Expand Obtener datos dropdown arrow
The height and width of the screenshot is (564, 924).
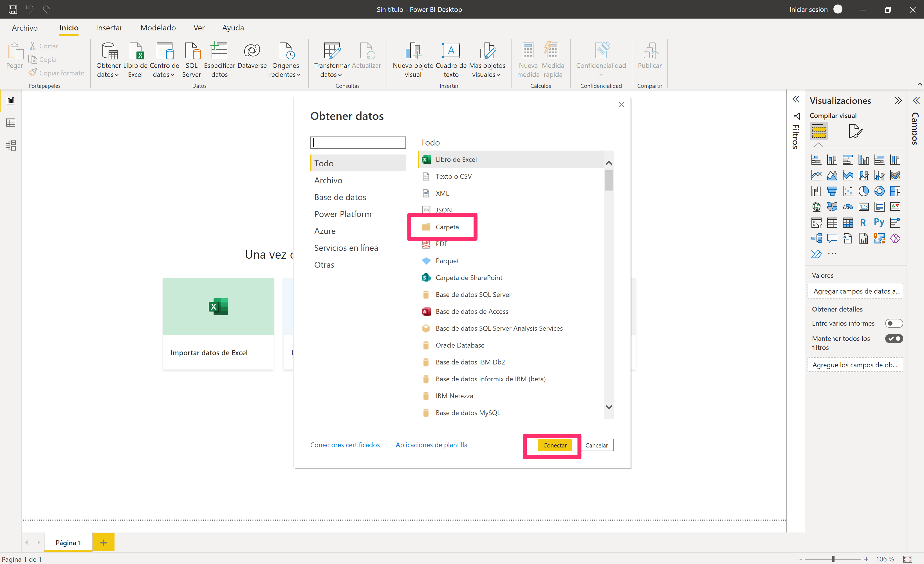[x=116, y=75]
